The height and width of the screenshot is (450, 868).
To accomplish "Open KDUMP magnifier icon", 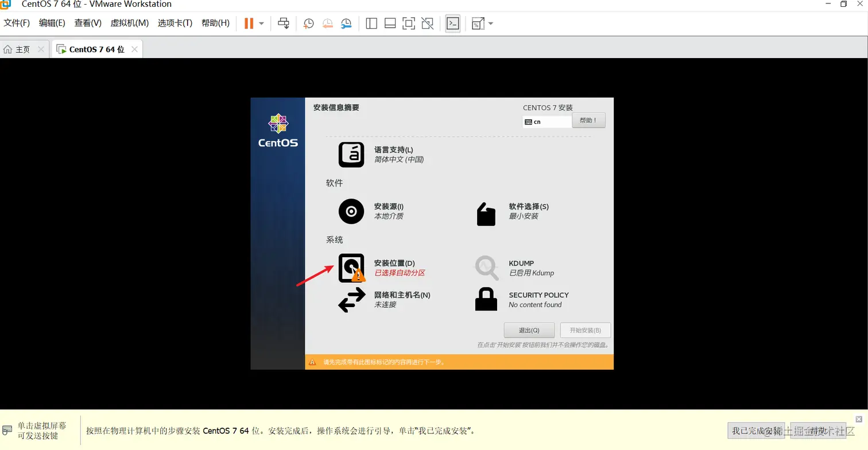I will (486, 267).
